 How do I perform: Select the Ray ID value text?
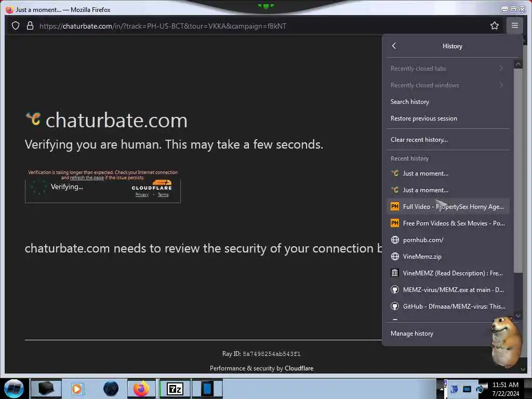(271, 354)
